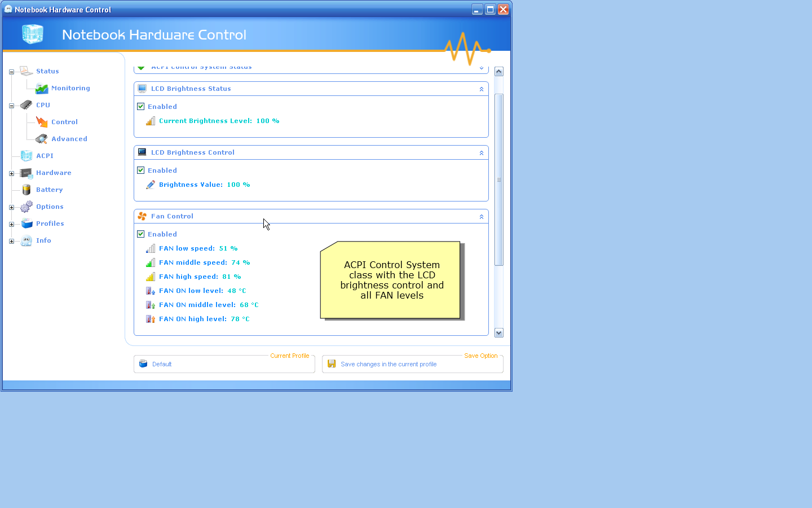Screen dimensions: 812x508
Task: Click the ice cube logo in header
Action: coord(33,34)
